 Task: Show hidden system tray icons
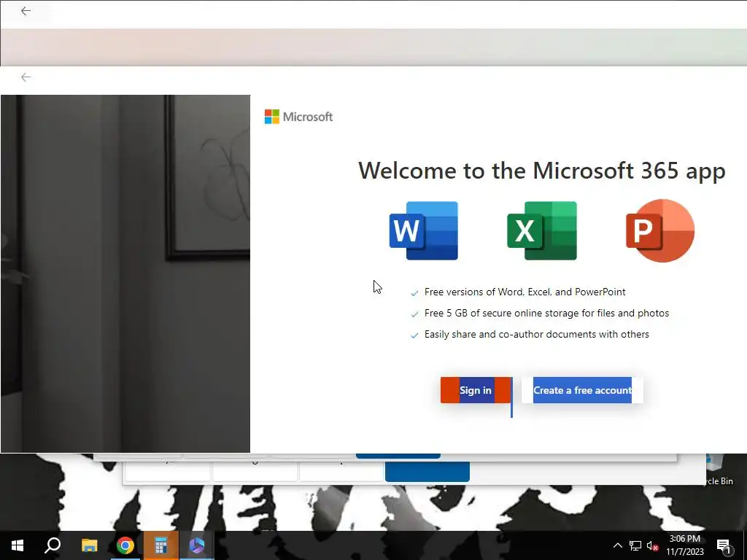tap(617, 545)
